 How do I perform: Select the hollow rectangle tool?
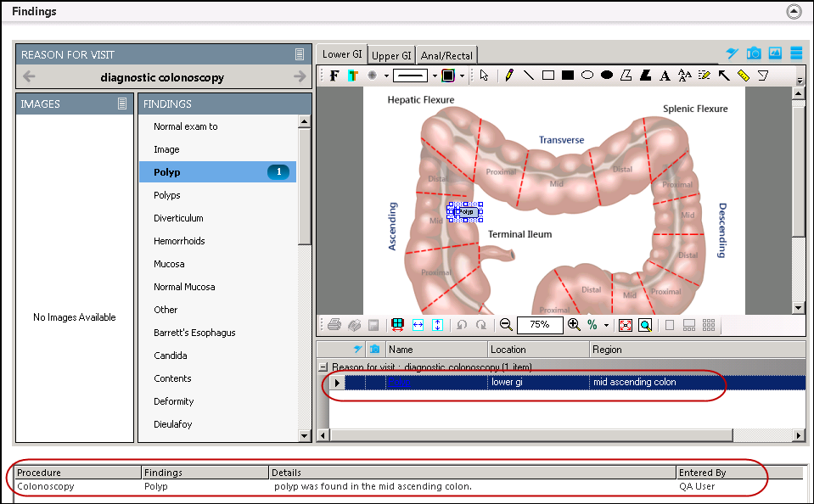coord(548,76)
